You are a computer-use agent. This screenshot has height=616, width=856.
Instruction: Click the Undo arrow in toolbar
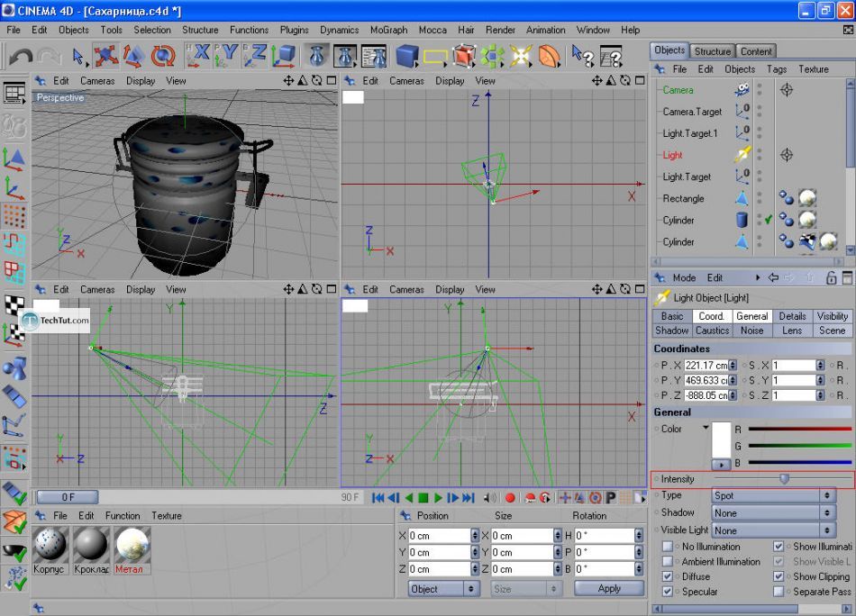pos(20,57)
